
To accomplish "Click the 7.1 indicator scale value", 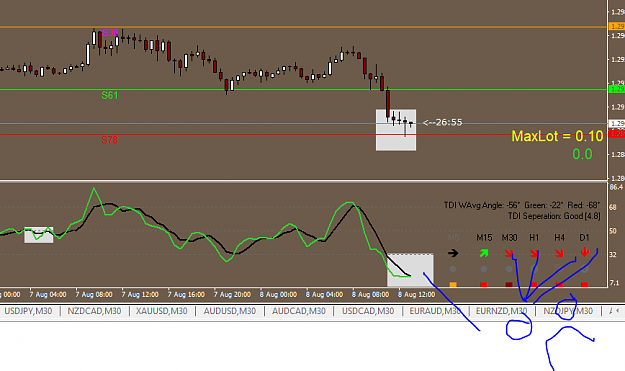I will tap(615, 283).
